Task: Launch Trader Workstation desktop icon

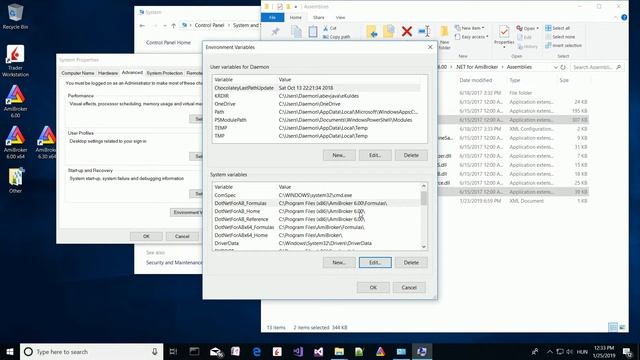Action: pyautogui.click(x=15, y=60)
